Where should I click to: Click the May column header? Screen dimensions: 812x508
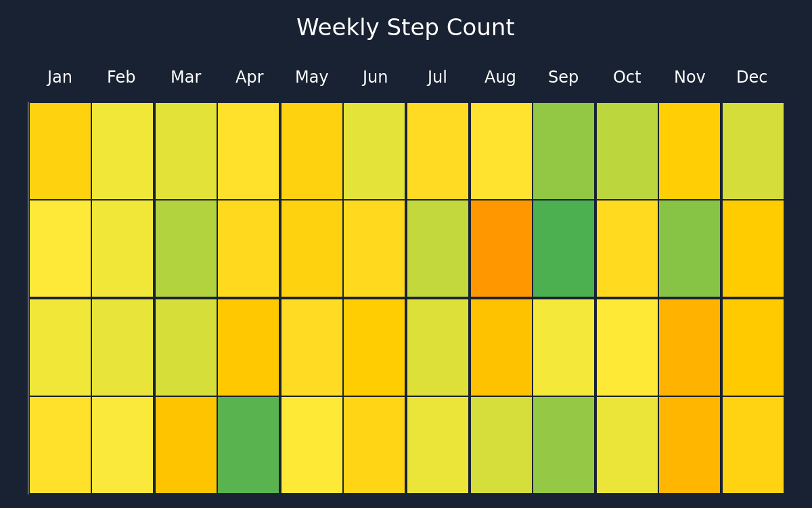312,77
